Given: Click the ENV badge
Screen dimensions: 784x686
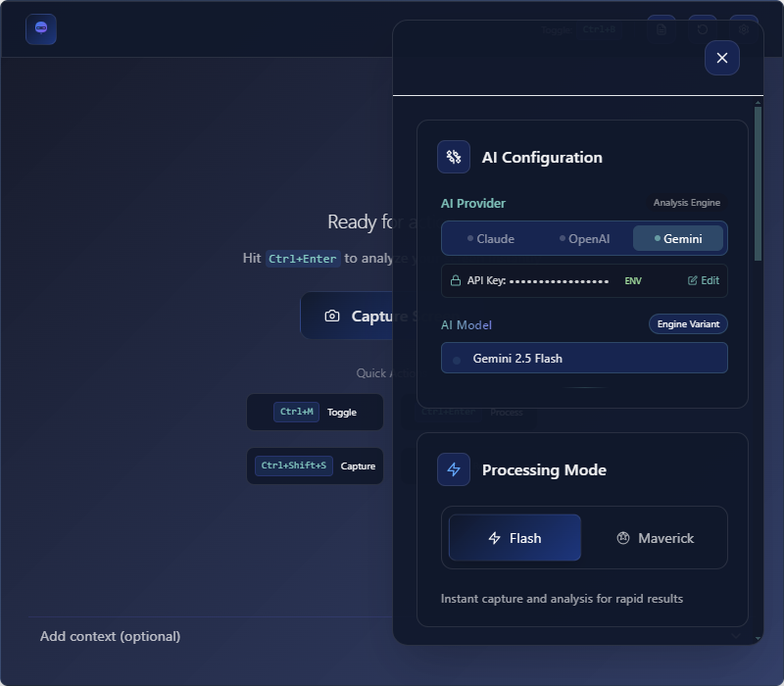Looking at the screenshot, I should click(633, 281).
